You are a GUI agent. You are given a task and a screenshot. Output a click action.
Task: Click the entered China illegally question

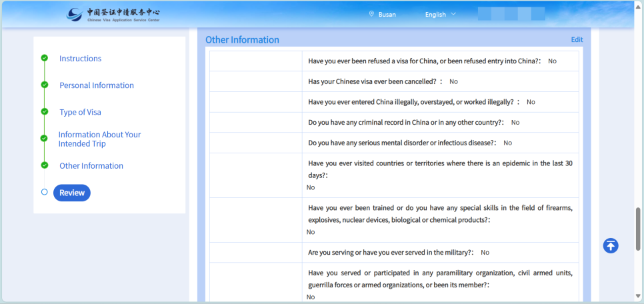pyautogui.click(x=413, y=102)
